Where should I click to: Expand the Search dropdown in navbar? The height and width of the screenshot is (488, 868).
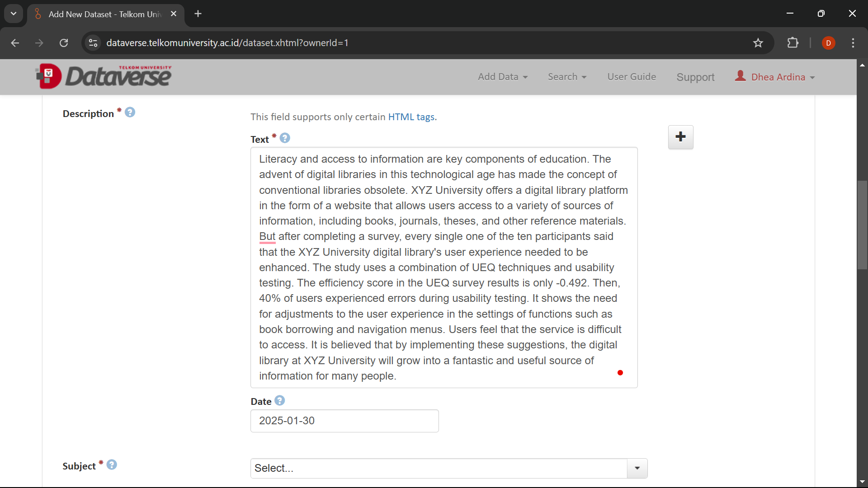pos(567,77)
